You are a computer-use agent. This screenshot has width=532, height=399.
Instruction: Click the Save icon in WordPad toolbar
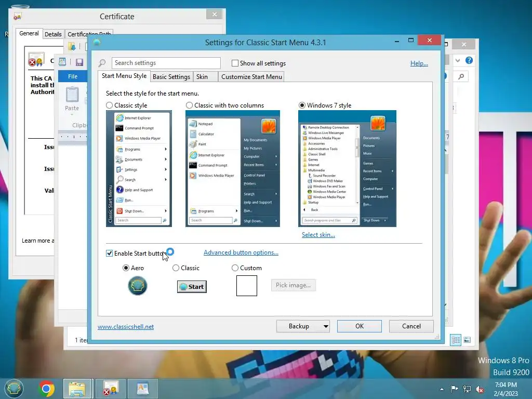[79, 62]
